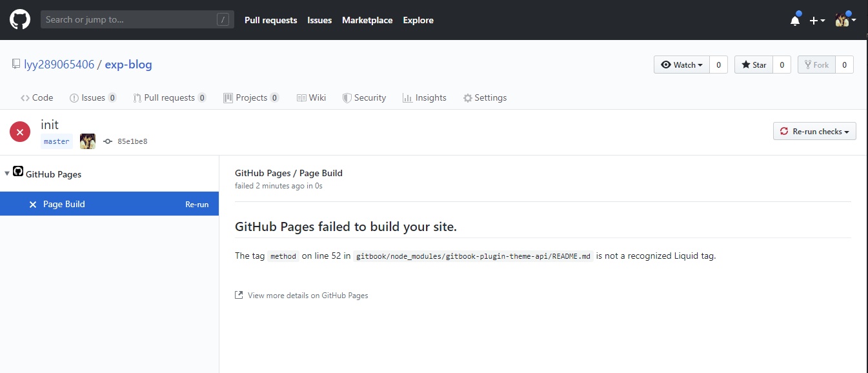Open View more details on GitHub Pages

(308, 296)
